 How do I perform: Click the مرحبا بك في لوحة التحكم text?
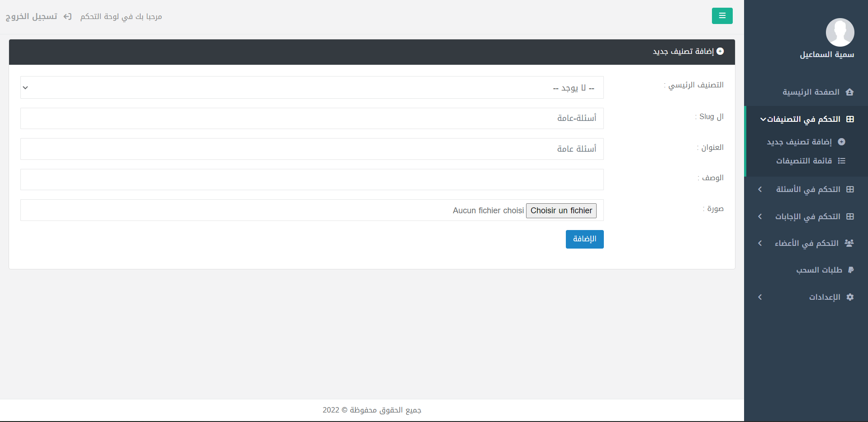121,17
